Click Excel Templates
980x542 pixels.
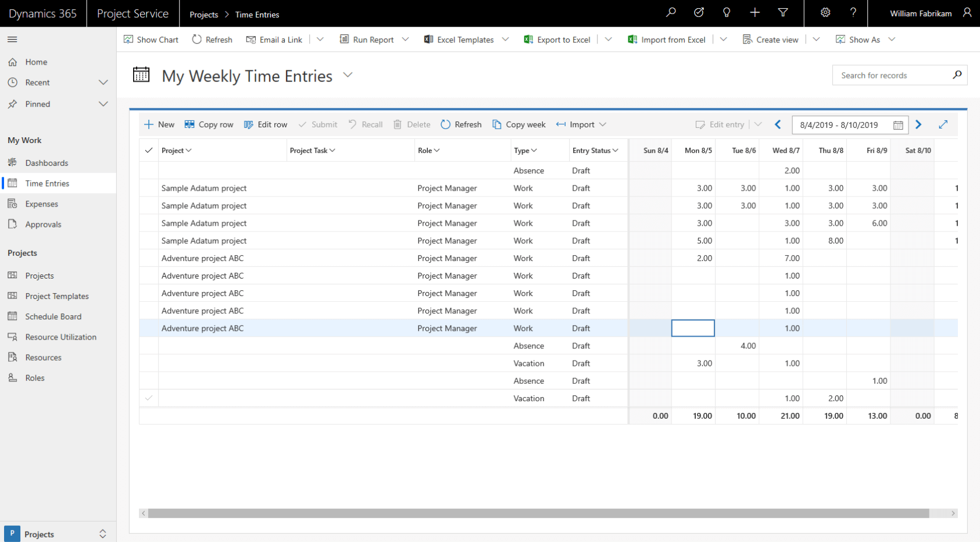[x=459, y=40]
